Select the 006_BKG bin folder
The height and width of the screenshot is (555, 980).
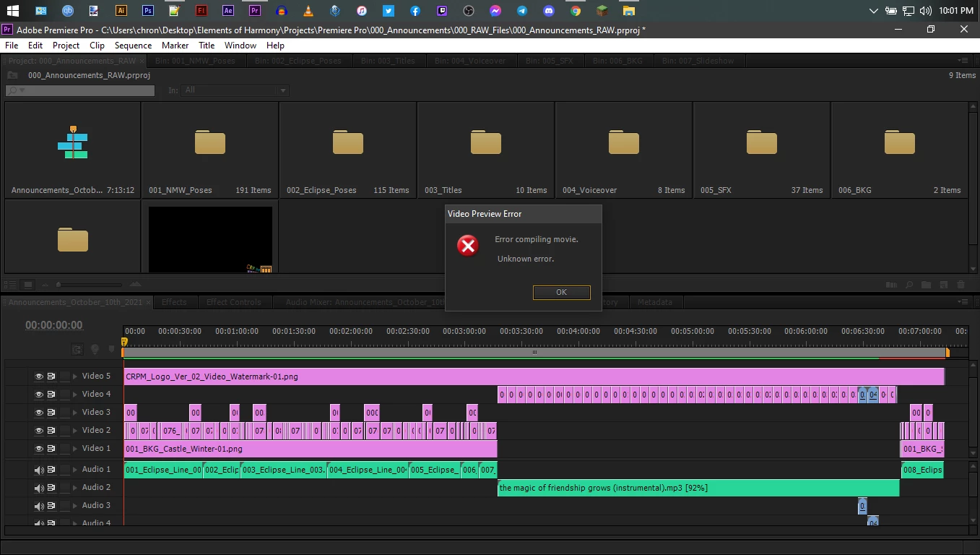click(900, 142)
